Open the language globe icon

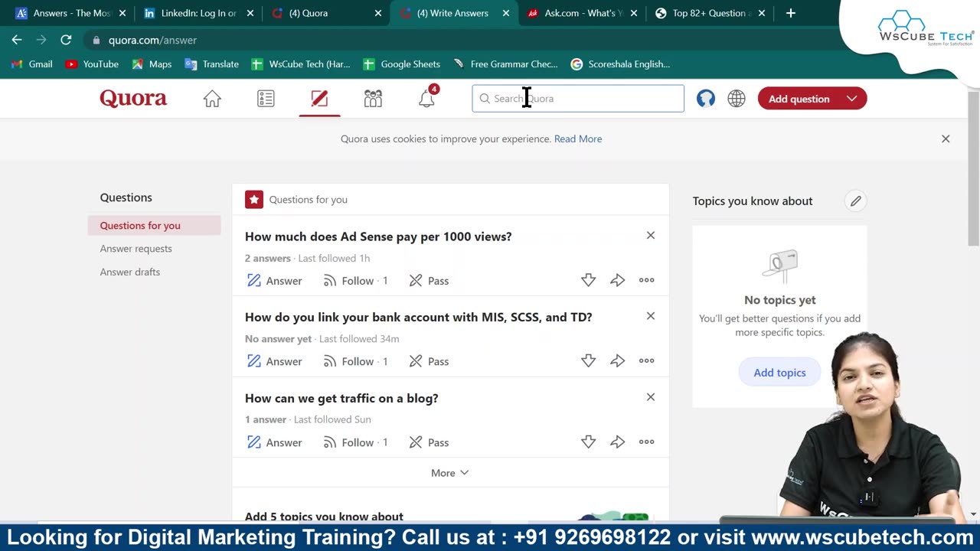click(737, 99)
